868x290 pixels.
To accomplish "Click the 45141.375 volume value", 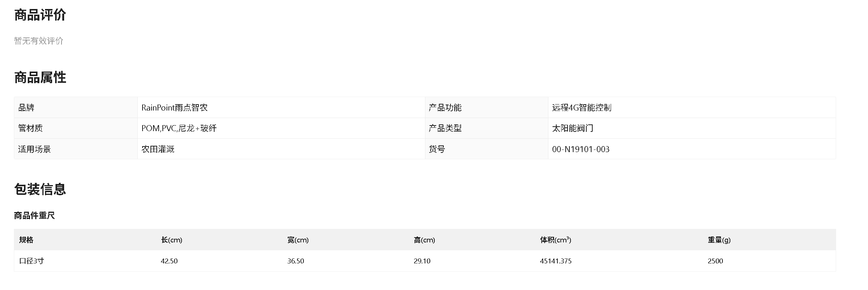I will click(556, 261).
